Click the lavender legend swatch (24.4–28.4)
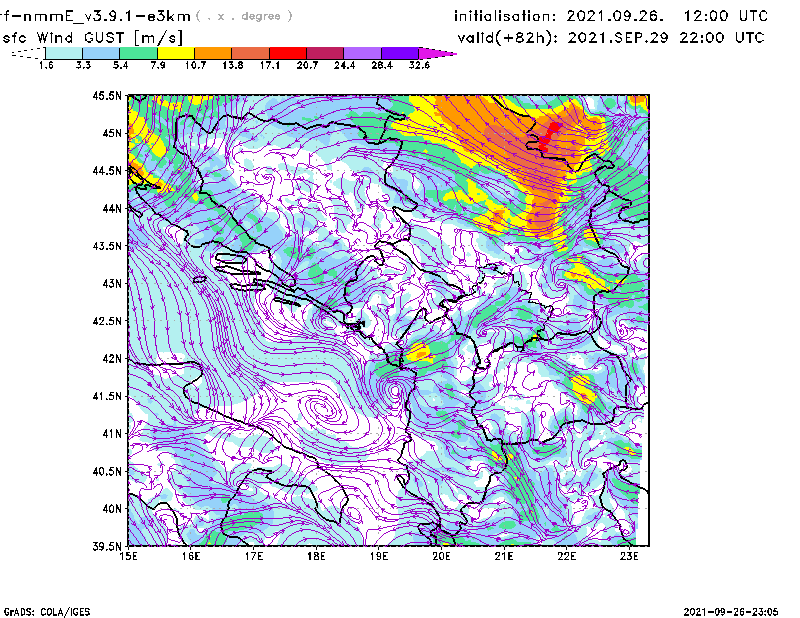This screenshot has height=618, width=800. point(363,53)
